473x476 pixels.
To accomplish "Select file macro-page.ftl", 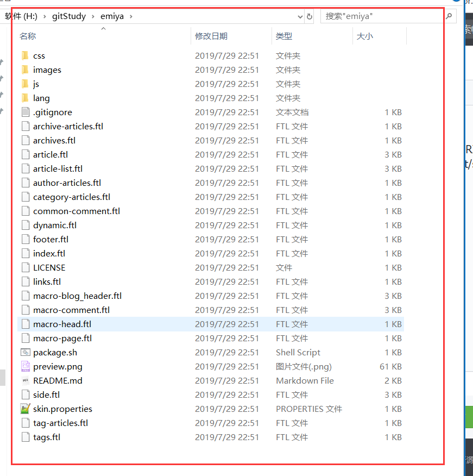I will point(62,338).
